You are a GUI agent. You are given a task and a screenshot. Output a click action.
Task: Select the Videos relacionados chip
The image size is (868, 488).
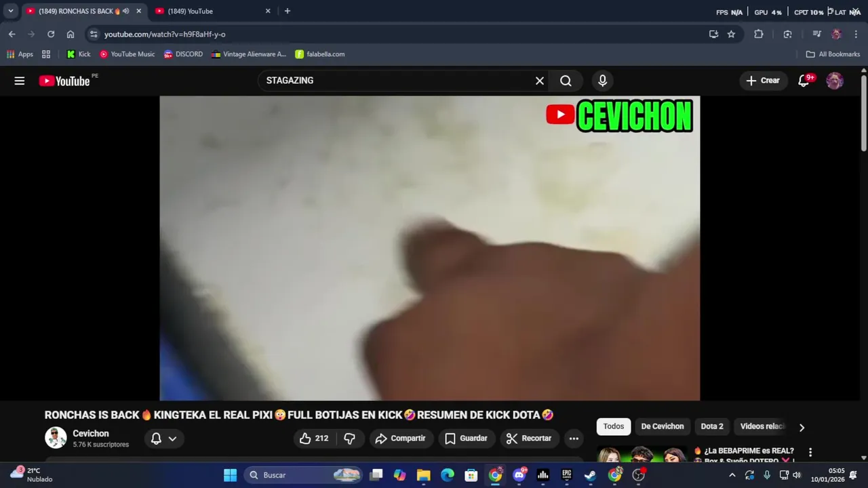pyautogui.click(x=762, y=426)
